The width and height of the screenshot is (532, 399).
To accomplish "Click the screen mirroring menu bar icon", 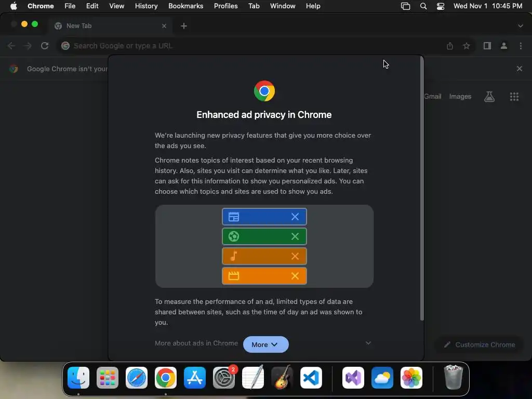I will point(405,6).
